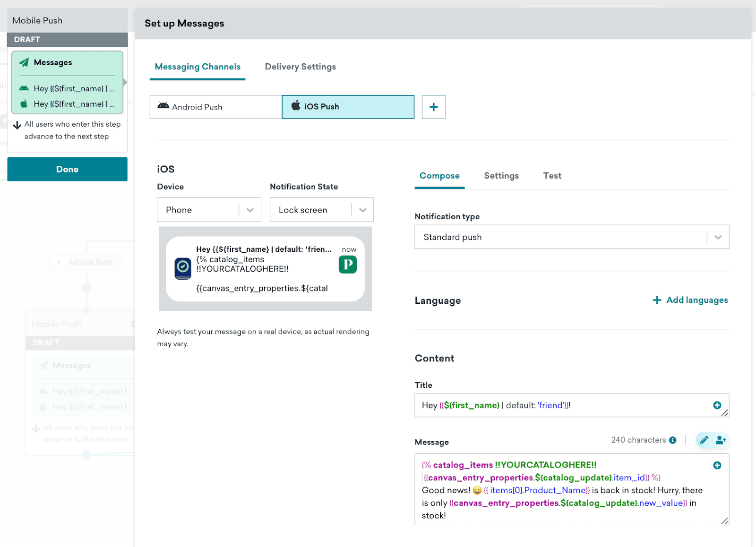The height and width of the screenshot is (547, 756).
Task: Click the character count info icon
Action: [672, 440]
